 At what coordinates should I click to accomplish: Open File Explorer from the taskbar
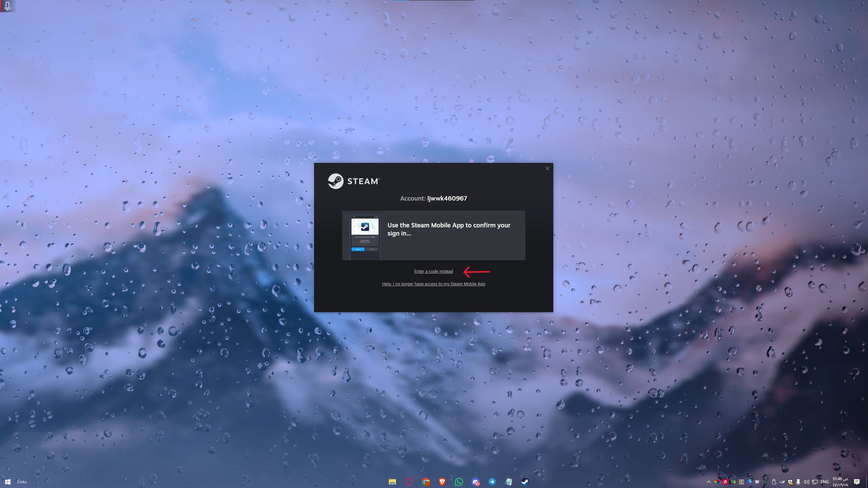pos(392,482)
